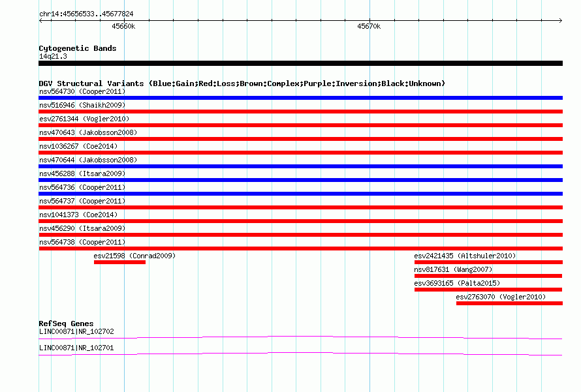Select the LINC00871|NR_102701 gene track line
This screenshot has width=581, height=392.
pyautogui.click(x=300, y=354)
